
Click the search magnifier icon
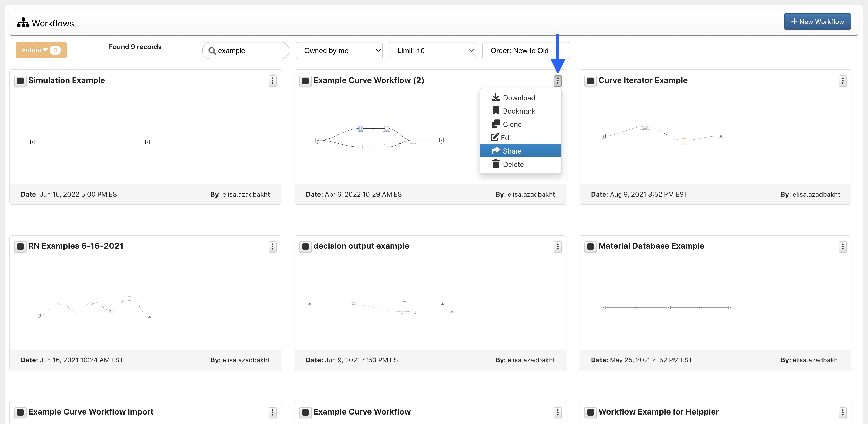pyautogui.click(x=212, y=51)
